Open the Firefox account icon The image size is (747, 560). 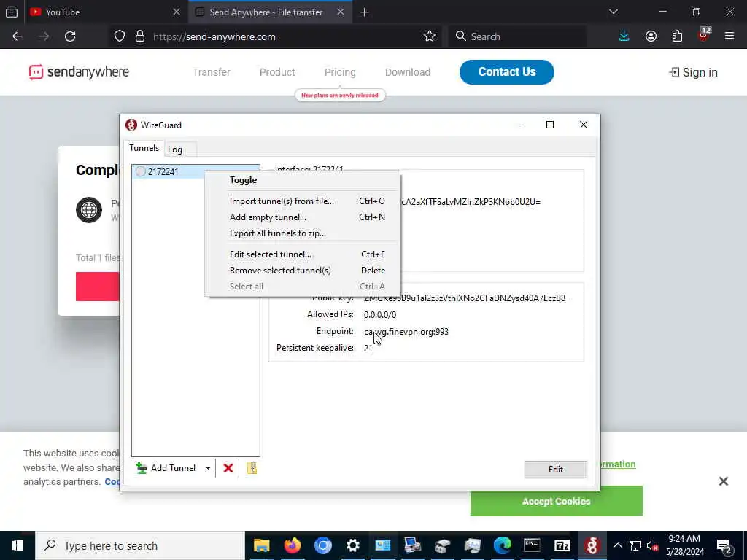click(x=651, y=36)
